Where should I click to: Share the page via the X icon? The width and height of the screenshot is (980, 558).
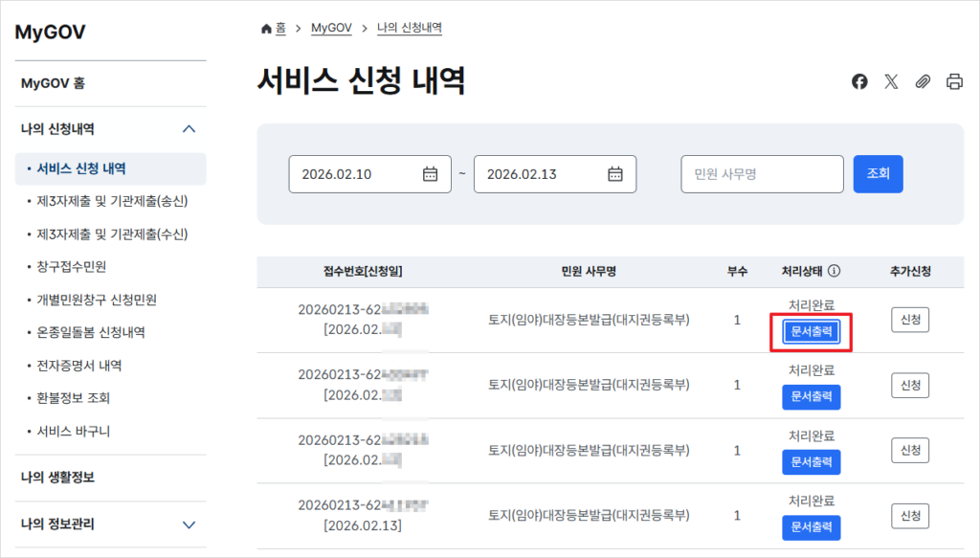click(x=891, y=82)
